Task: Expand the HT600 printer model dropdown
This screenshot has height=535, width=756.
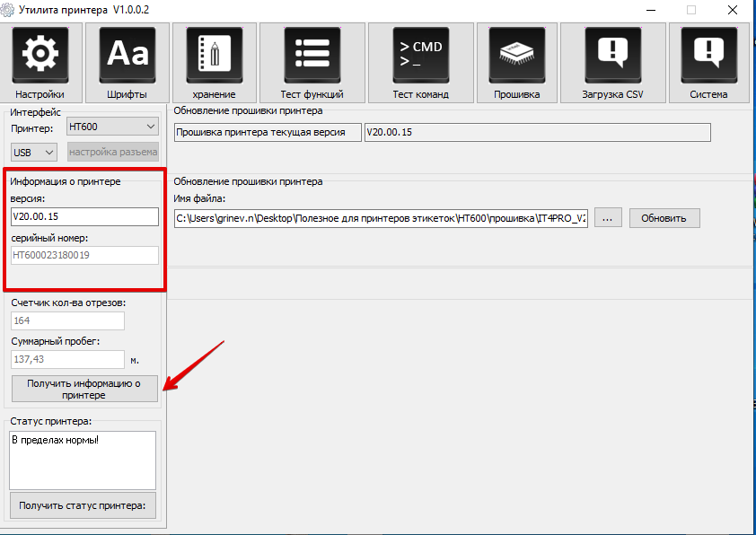Action: 112,127
